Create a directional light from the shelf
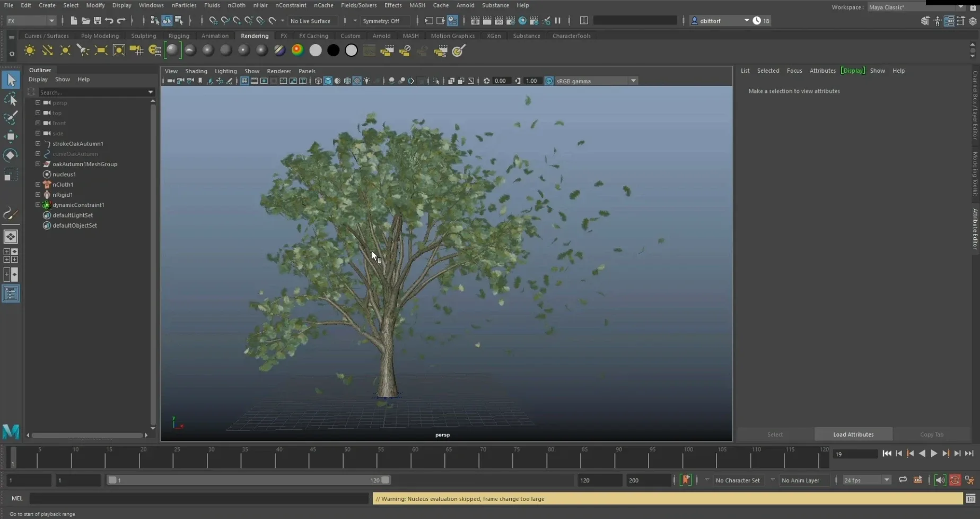This screenshot has height=519, width=980. [x=47, y=50]
